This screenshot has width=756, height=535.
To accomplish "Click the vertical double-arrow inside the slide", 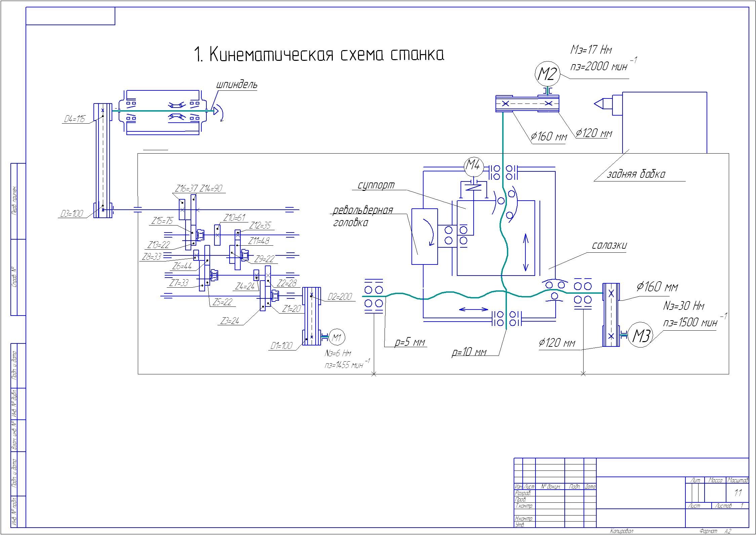I will tap(526, 252).
